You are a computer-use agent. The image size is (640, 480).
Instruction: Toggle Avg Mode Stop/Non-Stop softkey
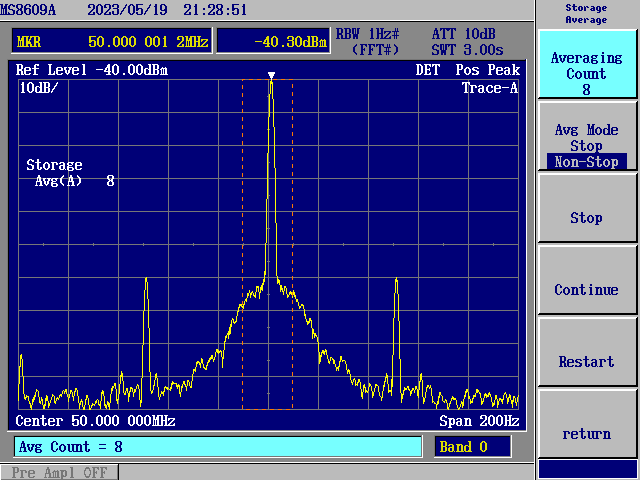[x=587, y=136]
